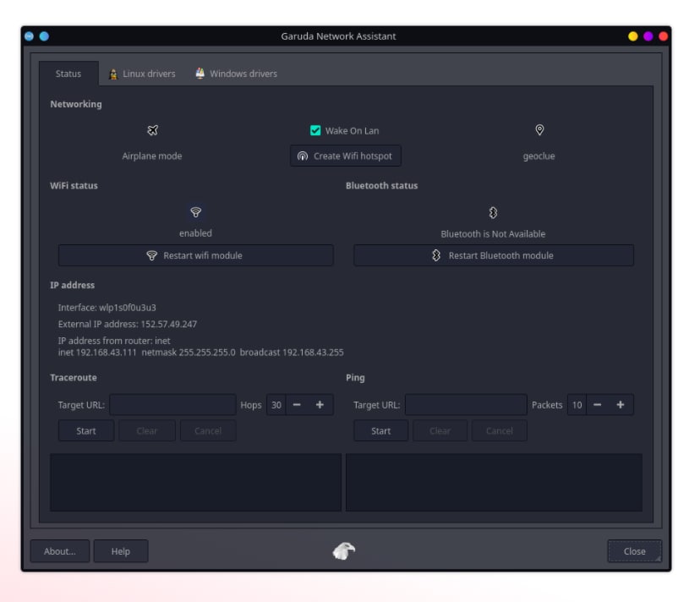The image size is (700, 602).
Task: Click the Packets number field showing 10
Action: click(x=577, y=405)
